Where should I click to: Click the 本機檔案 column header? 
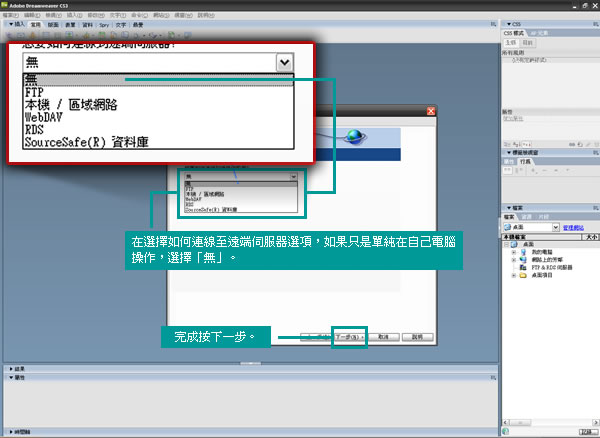point(541,237)
